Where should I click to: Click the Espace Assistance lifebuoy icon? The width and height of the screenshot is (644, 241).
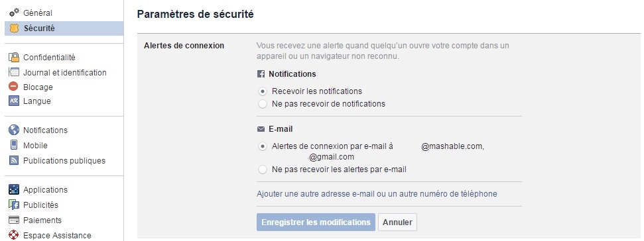tap(14, 235)
